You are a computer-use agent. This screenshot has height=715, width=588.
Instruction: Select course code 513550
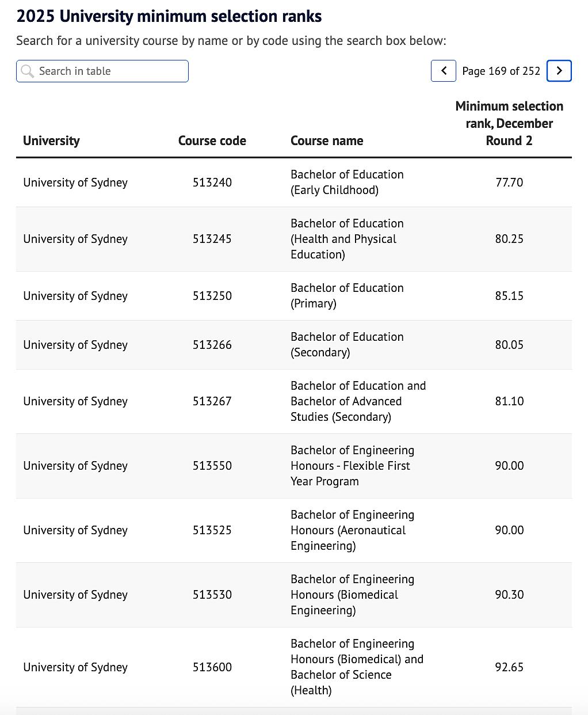tap(212, 466)
